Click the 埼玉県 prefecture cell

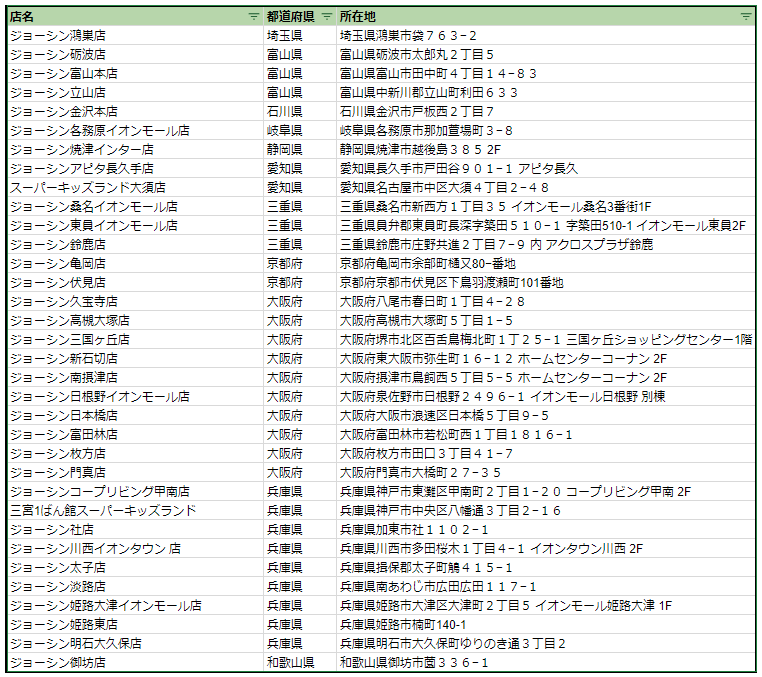[300, 35]
